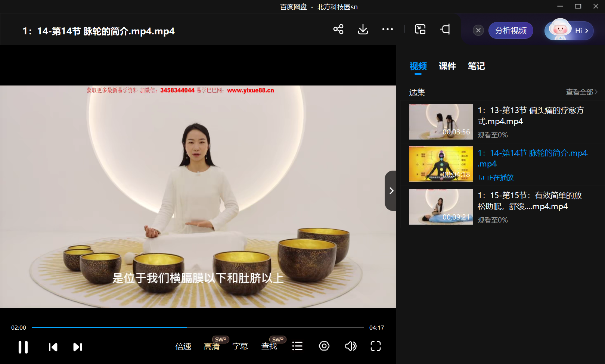Enable picture-in-picture mode
605x364 pixels.
[x=420, y=29]
